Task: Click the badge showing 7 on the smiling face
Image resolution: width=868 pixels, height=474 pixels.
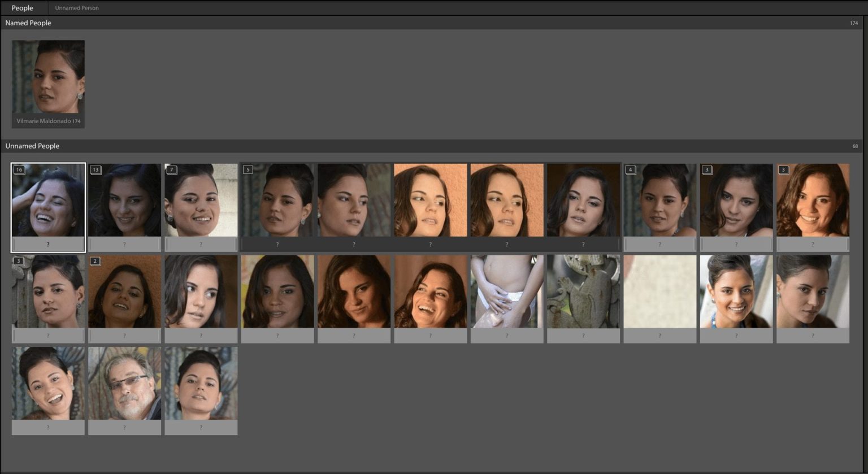Action: click(x=171, y=169)
